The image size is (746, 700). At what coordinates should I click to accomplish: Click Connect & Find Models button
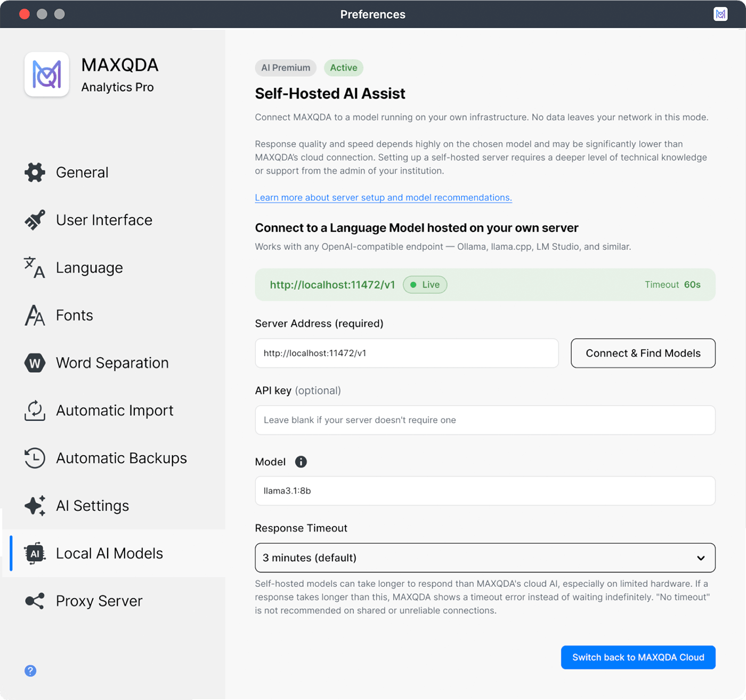click(643, 353)
